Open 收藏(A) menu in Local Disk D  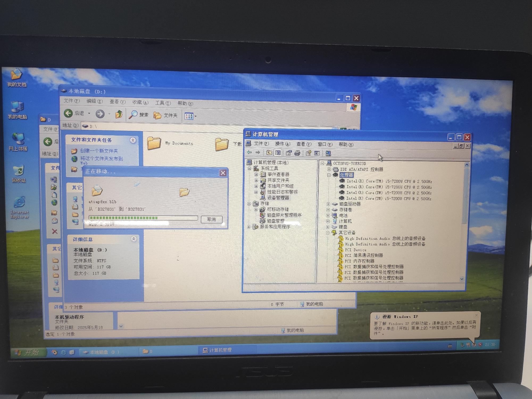point(140,102)
